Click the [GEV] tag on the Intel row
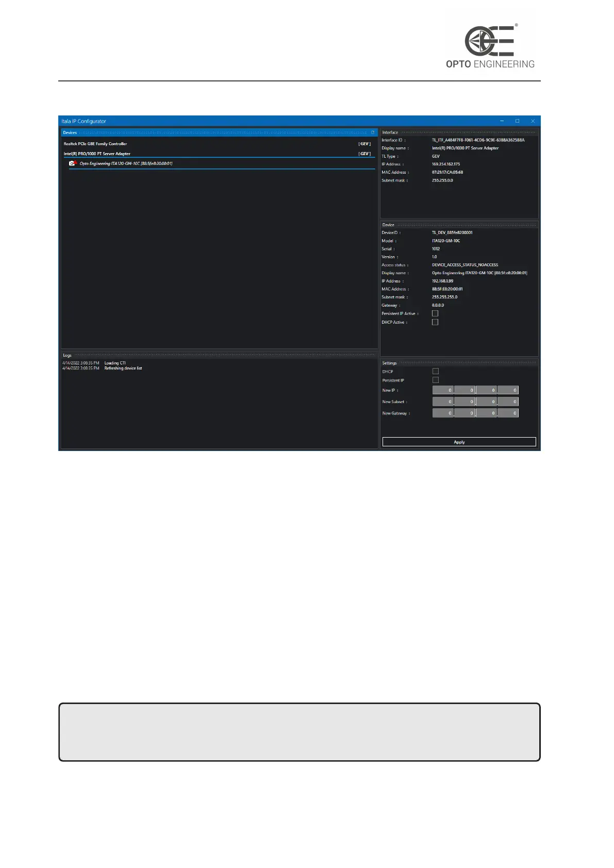This screenshot has width=614, height=868. [364, 154]
